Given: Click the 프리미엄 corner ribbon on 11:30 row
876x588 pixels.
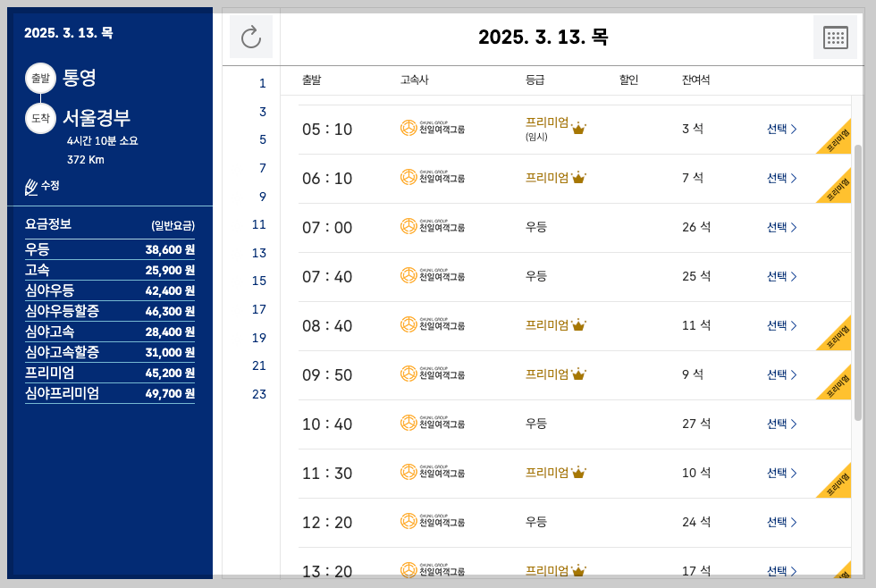Looking at the screenshot, I should click(x=838, y=483).
